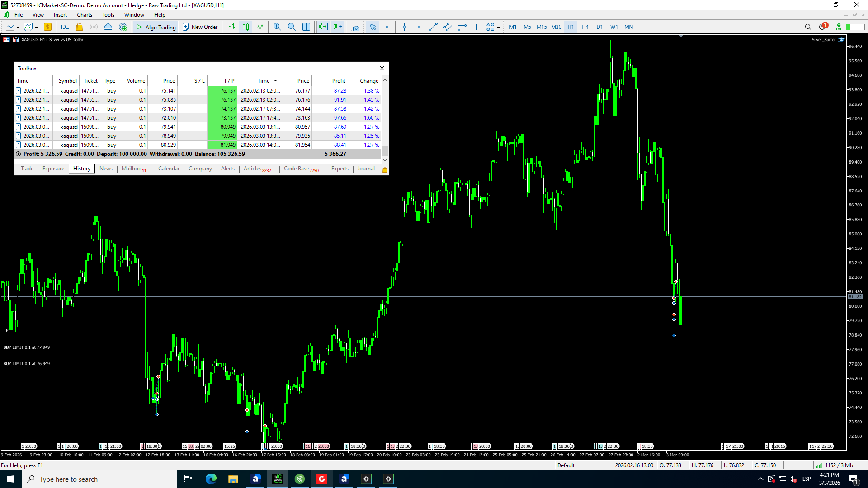Select the text label tool

click(x=476, y=27)
